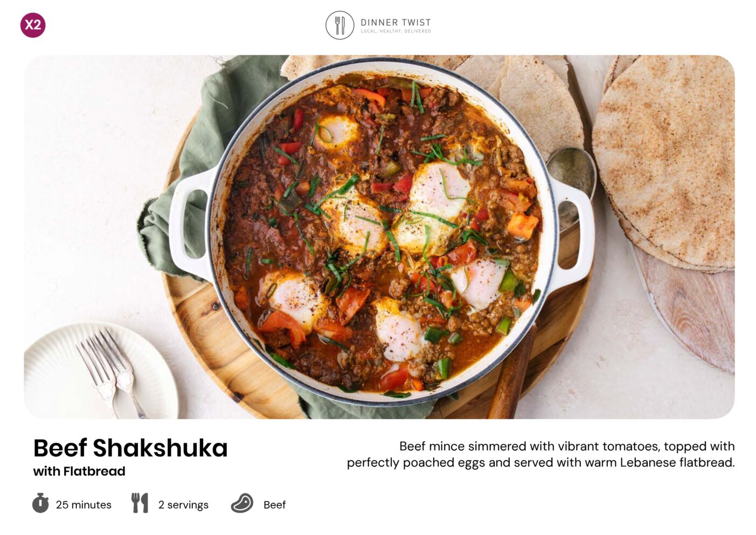The height and width of the screenshot is (535, 756).
Task: Click the purple X2 badge
Action: [x=33, y=25]
